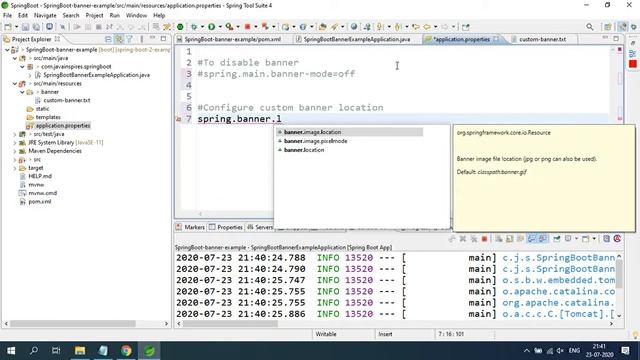Open the Open Console dropdown arrow
The width and height of the screenshot is (640, 360).
pos(594,239)
